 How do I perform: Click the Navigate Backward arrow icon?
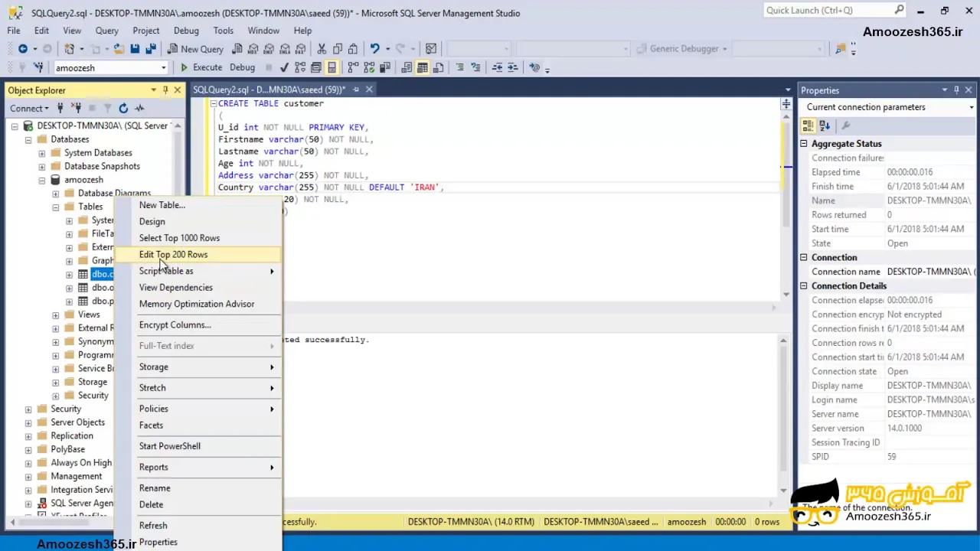click(23, 49)
